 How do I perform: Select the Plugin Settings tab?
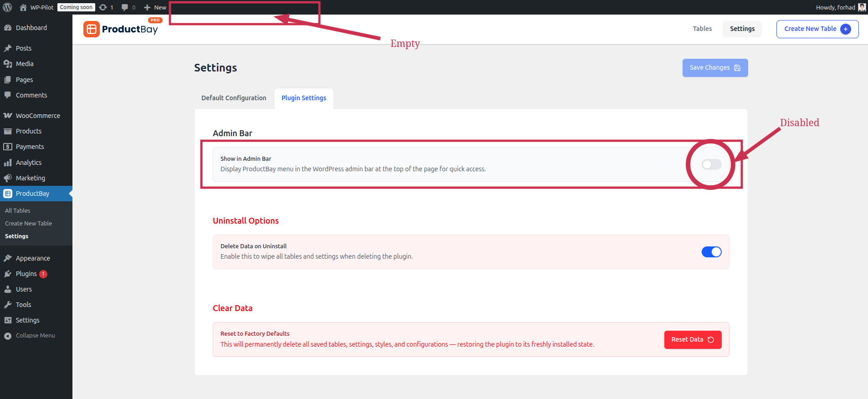point(304,98)
